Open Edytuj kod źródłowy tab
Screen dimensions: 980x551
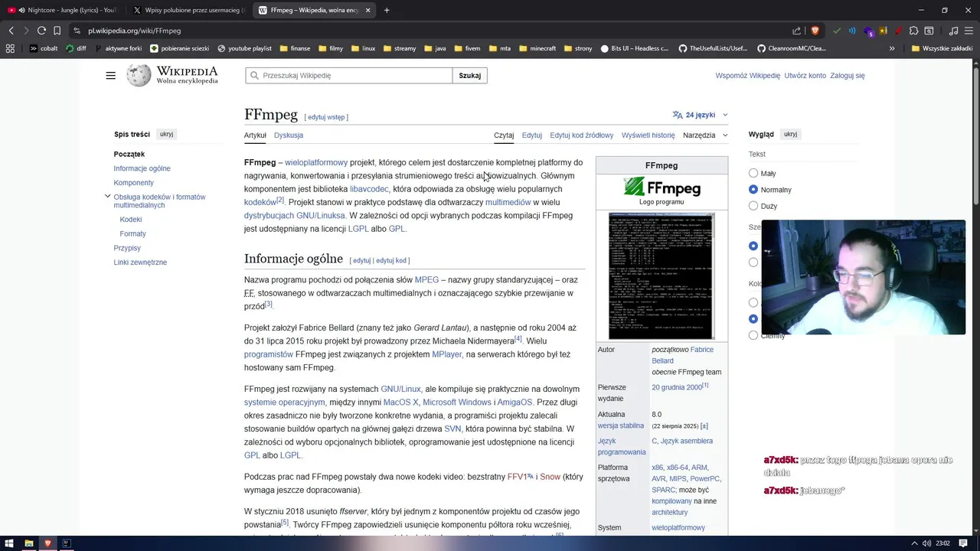coord(582,135)
